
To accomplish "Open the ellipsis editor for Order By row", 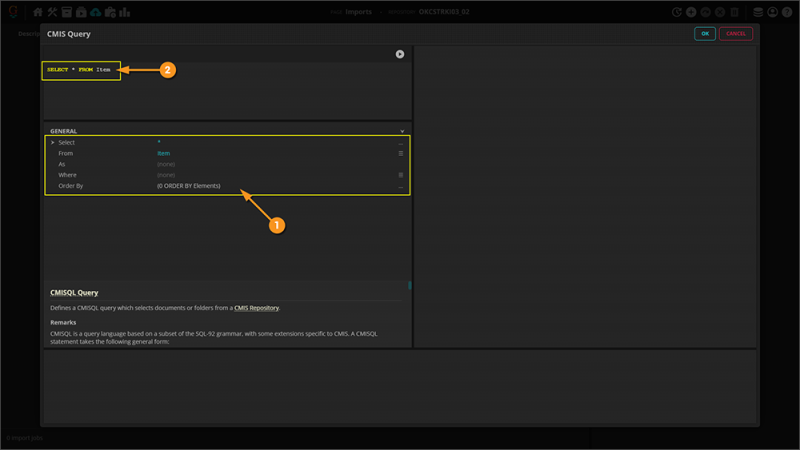I will point(401,186).
